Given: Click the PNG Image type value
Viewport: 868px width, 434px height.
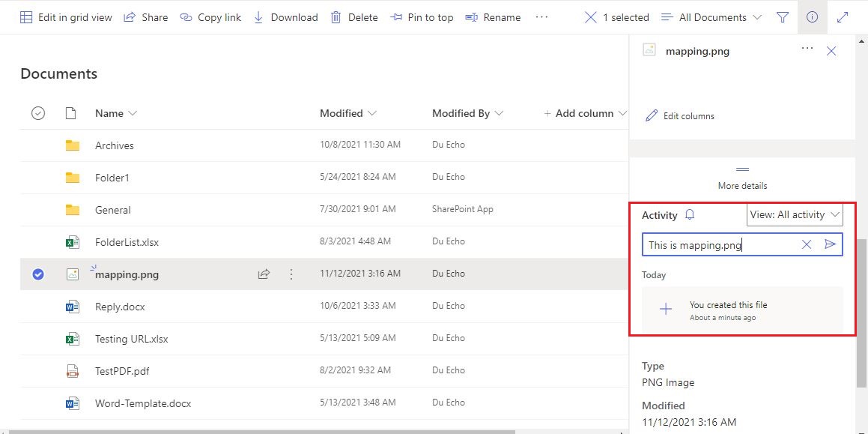Looking at the screenshot, I should (668, 382).
